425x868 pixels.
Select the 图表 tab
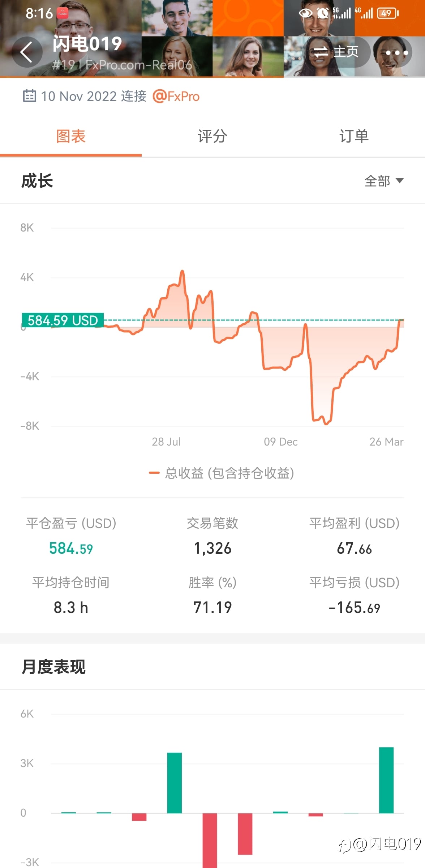(x=71, y=136)
